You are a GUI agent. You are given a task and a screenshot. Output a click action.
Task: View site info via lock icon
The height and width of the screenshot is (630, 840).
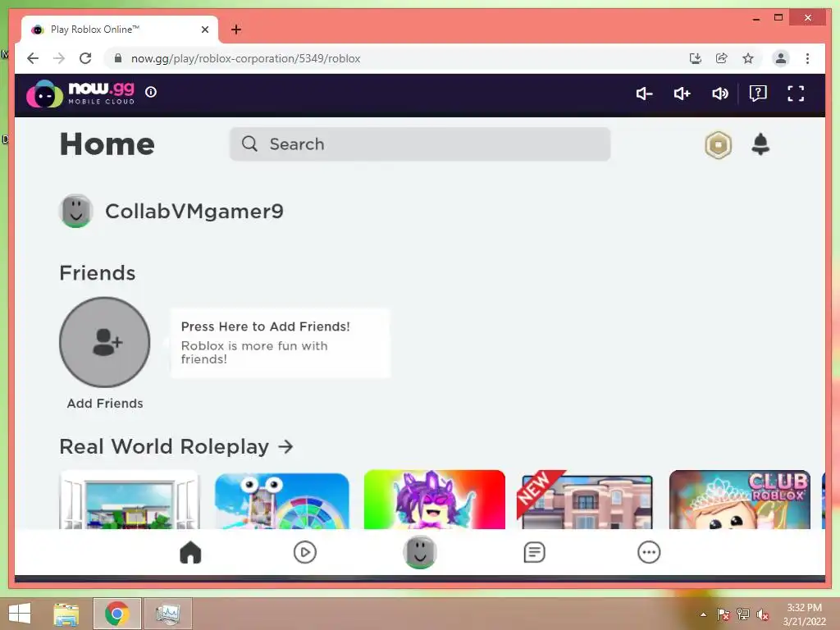pos(118,58)
